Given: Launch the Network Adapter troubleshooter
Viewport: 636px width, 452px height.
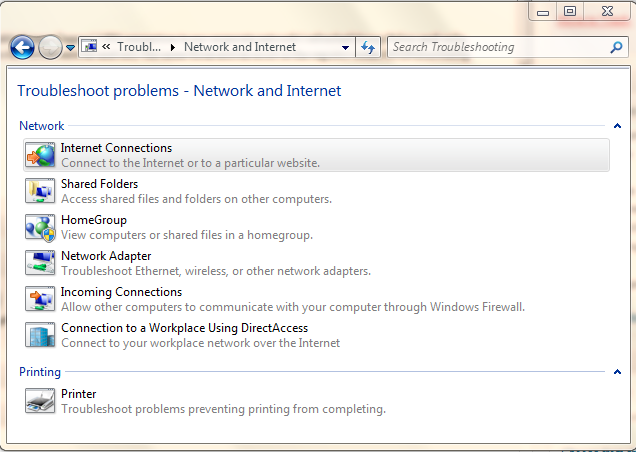Looking at the screenshot, I should (106, 256).
